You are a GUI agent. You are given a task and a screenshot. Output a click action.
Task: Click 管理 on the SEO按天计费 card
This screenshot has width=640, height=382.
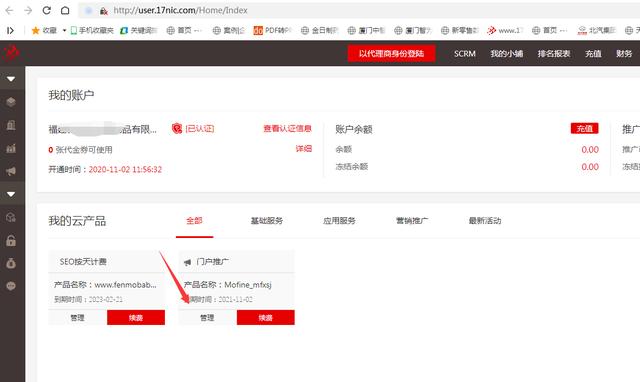(x=78, y=318)
